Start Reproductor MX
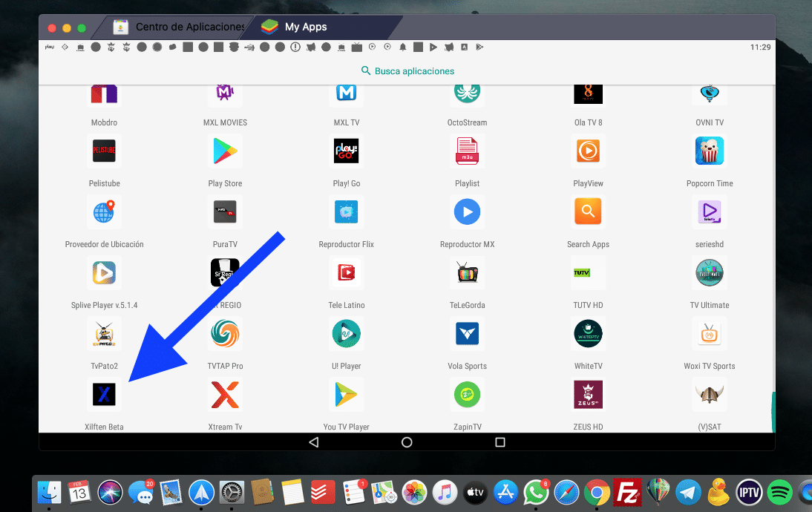 tap(467, 212)
